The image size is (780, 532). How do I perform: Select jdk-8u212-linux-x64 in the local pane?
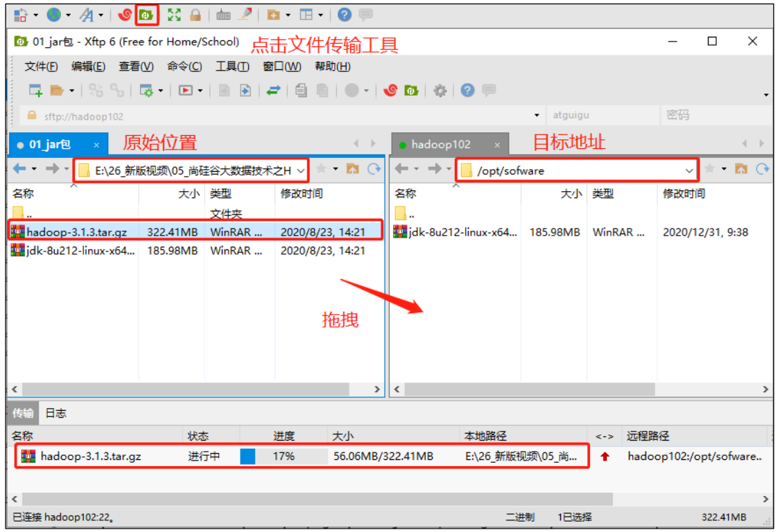196,250
